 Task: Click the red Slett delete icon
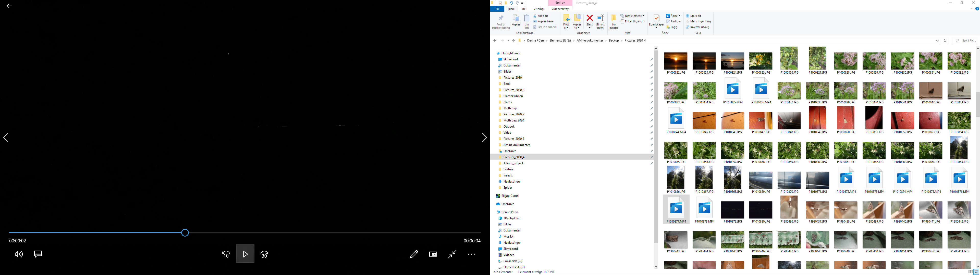pyautogui.click(x=589, y=18)
